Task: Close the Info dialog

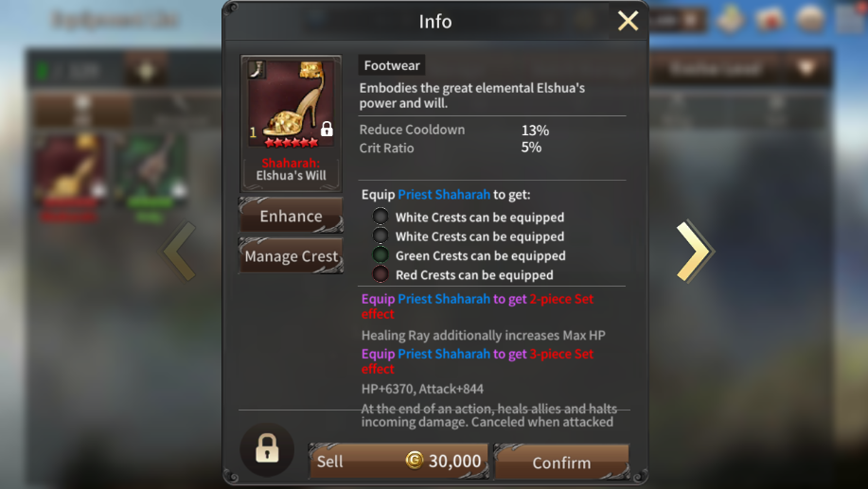Action: 628,21
